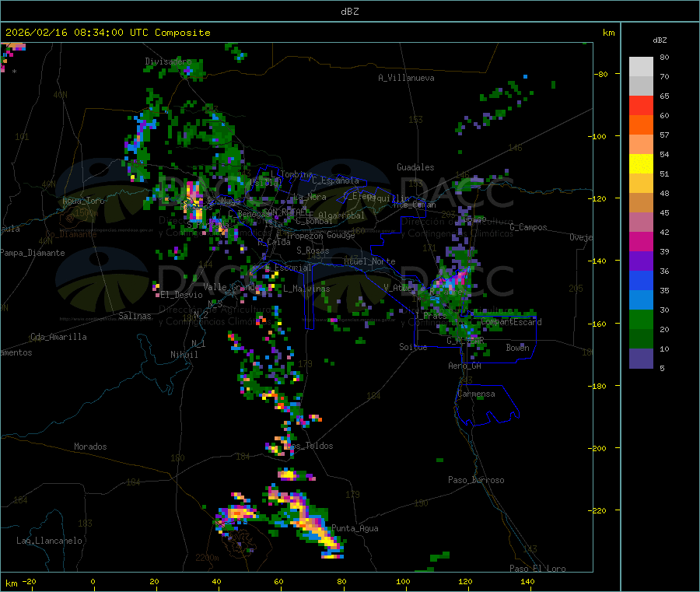Screen dimensions: 700x592
Task: Select the red 60–65 dBZ legend swatch
Action: click(641, 105)
